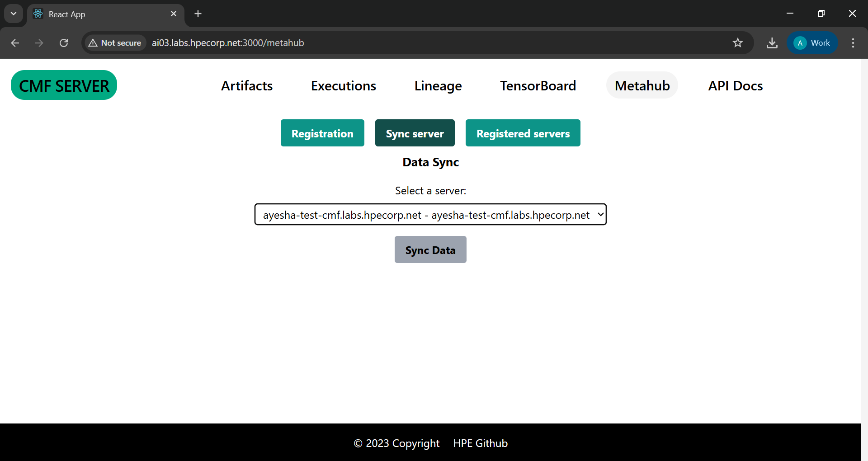The image size is (868, 461).
Task: Reload the current page
Action: click(64, 43)
